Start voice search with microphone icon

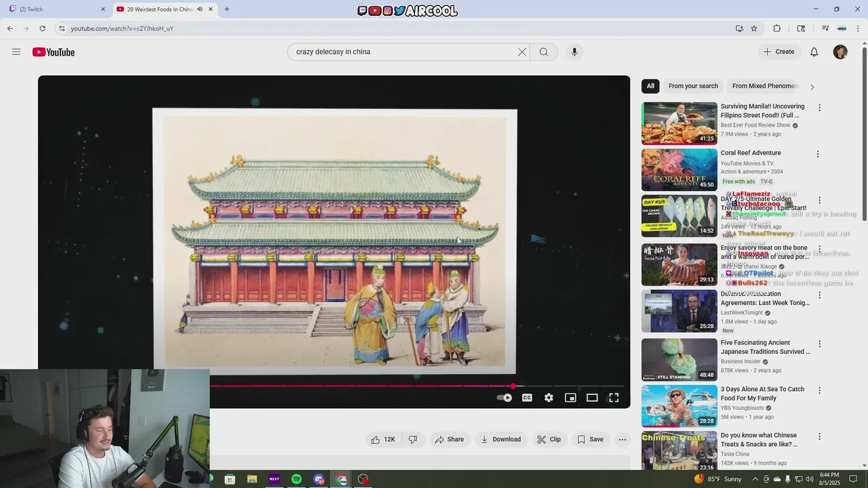(x=574, y=52)
